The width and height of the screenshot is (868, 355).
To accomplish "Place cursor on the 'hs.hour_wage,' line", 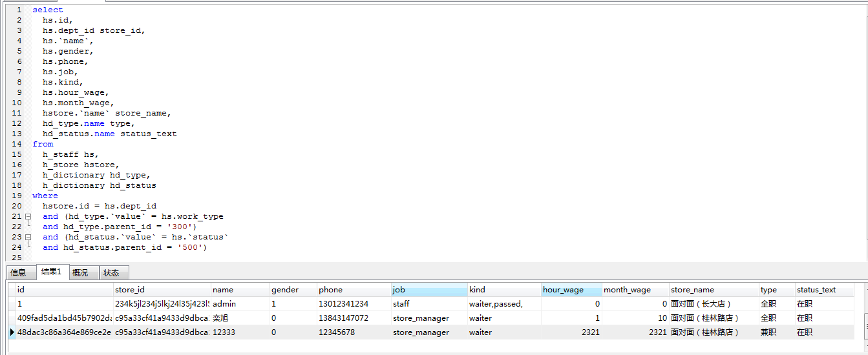I will pos(76,92).
